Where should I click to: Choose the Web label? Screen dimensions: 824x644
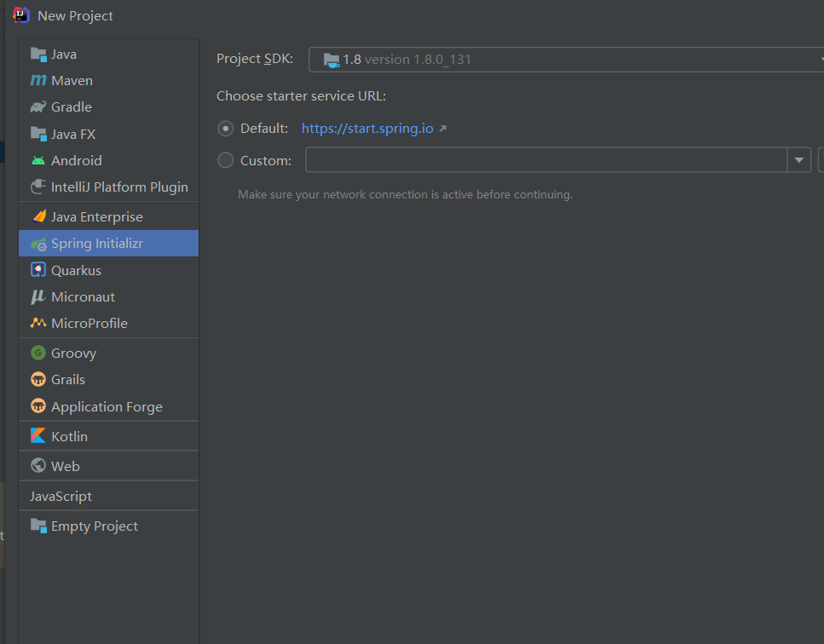[x=65, y=466]
